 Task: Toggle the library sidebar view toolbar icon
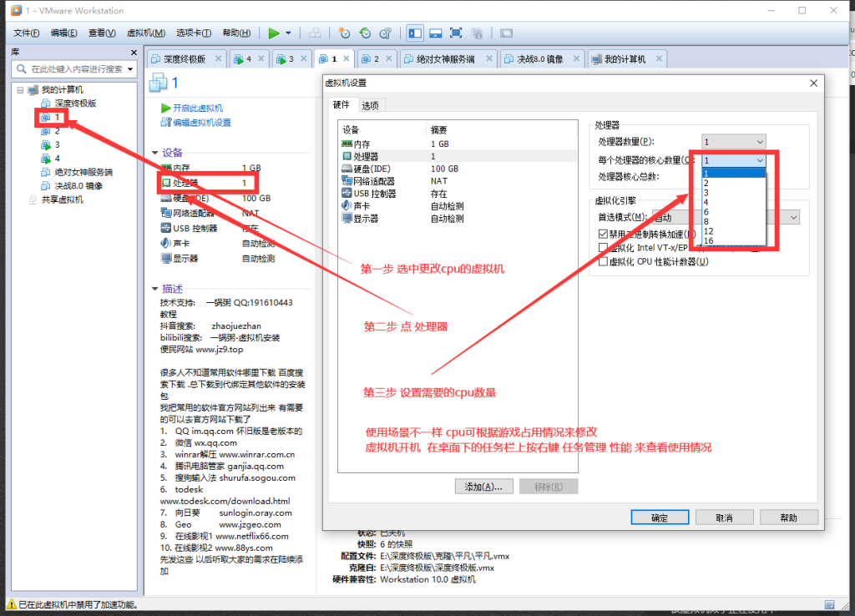point(415,33)
